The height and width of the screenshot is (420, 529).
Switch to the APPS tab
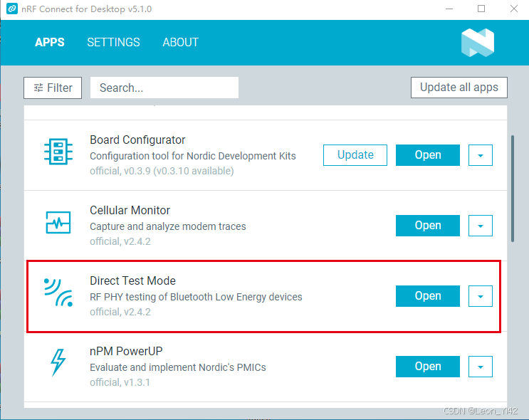point(50,42)
